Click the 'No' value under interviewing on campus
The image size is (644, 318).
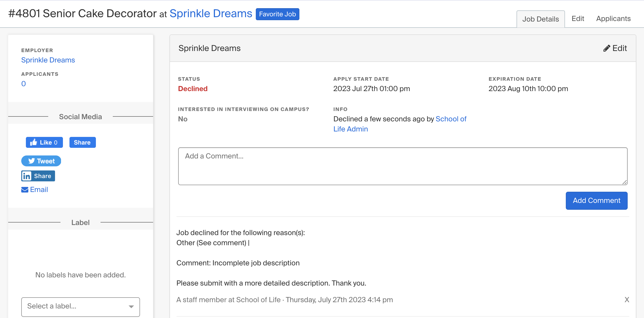coord(183,119)
